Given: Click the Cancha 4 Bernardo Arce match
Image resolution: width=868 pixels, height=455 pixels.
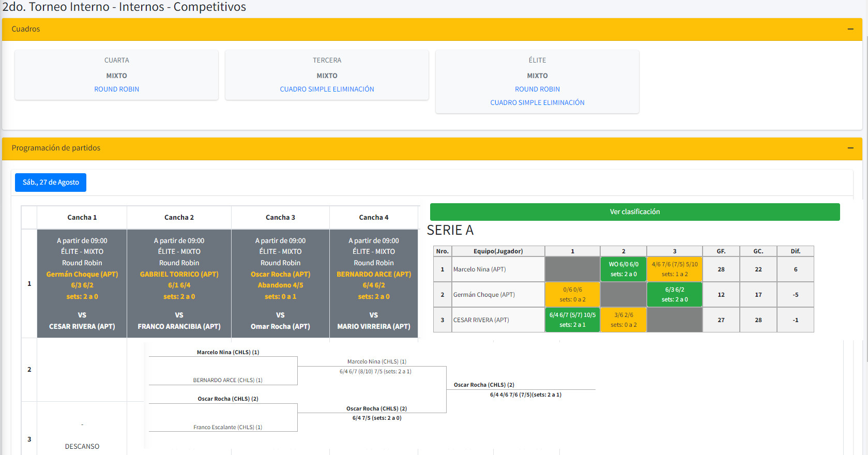Looking at the screenshot, I should click(x=373, y=283).
